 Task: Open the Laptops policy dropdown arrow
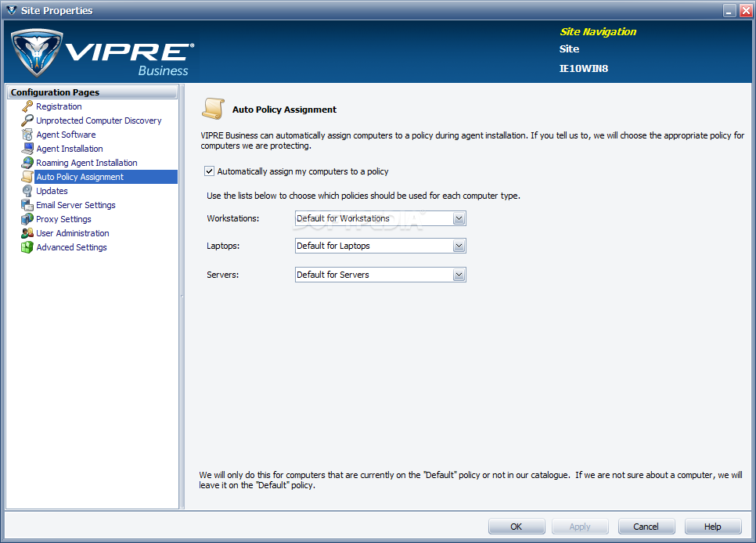click(x=459, y=246)
